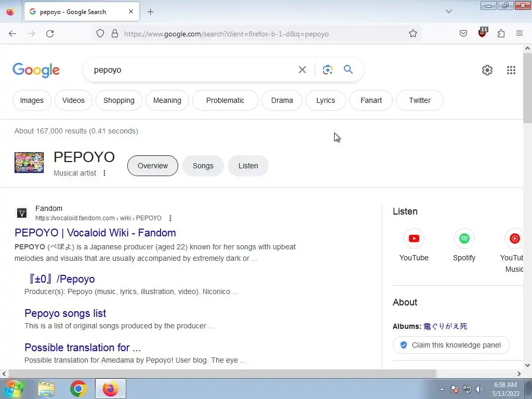
Task: Click the horizontal scrollbar right arrow
Action: coord(519,374)
